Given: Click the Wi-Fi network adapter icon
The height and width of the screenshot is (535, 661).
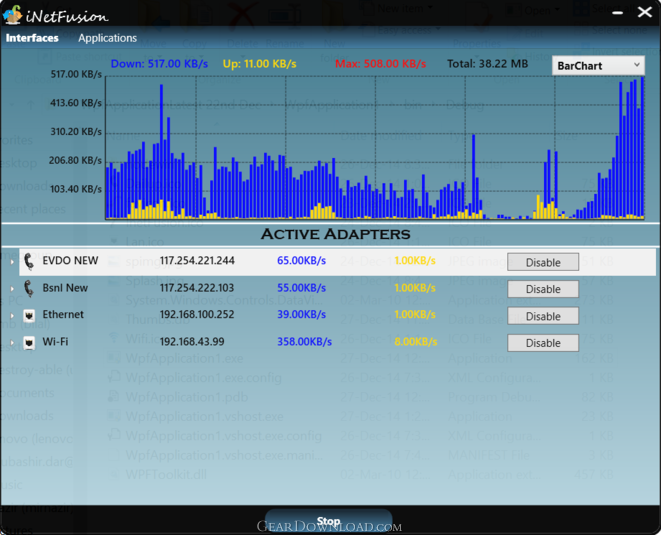Looking at the screenshot, I should tap(29, 343).
